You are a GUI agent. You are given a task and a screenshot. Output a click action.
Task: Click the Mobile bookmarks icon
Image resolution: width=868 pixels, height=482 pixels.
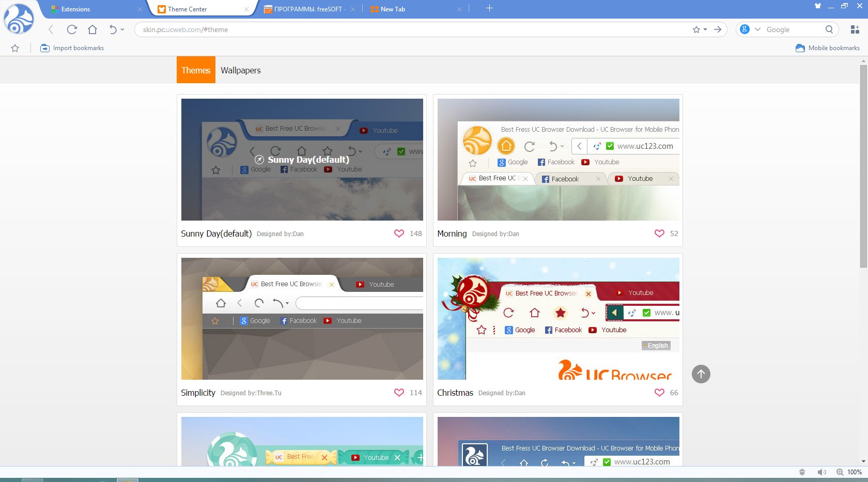800,48
